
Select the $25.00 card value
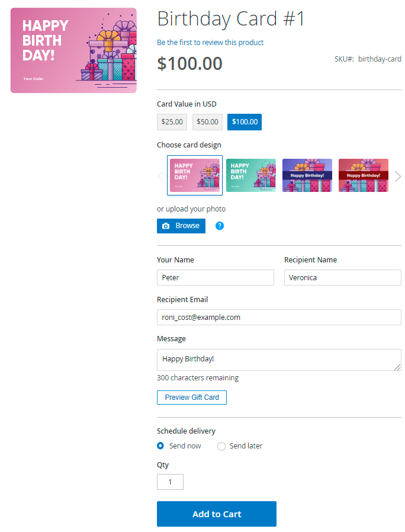pos(172,122)
